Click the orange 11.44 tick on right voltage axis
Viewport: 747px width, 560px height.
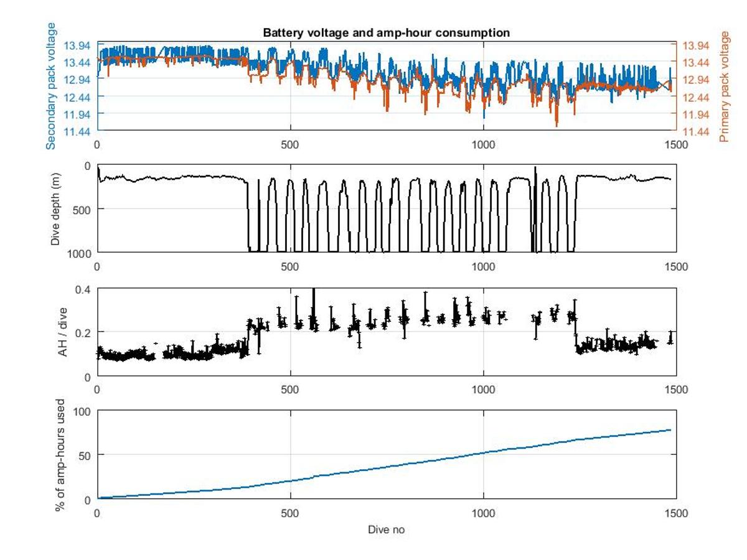coord(696,131)
